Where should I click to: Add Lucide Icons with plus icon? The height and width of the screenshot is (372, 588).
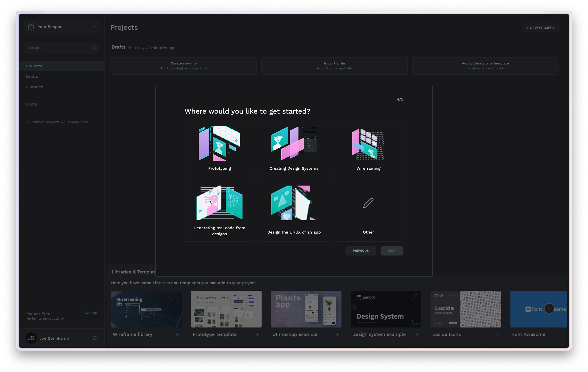tap(497, 335)
